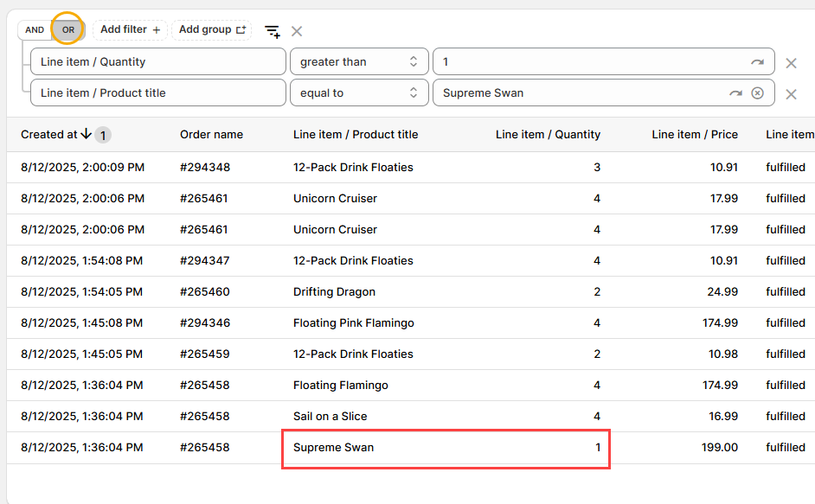The image size is (815, 504).
Task: Open the Line item / Product title field selector
Action: [157, 93]
